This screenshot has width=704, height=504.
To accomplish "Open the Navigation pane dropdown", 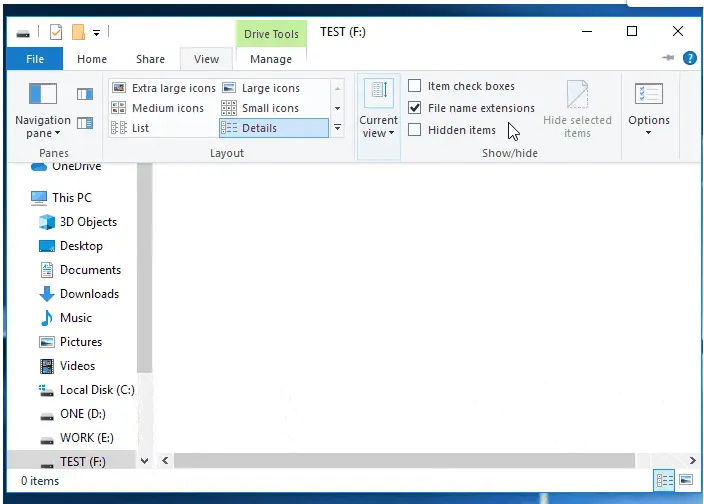I will 43,126.
